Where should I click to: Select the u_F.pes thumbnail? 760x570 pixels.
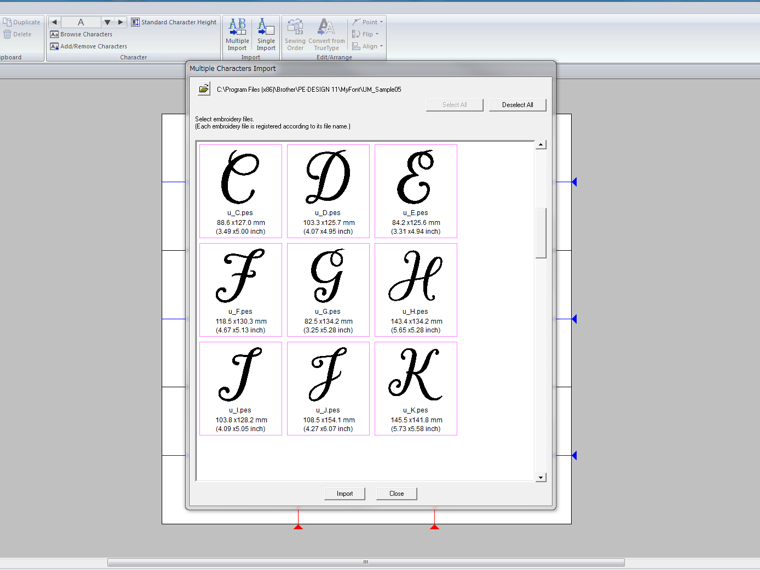(240, 290)
